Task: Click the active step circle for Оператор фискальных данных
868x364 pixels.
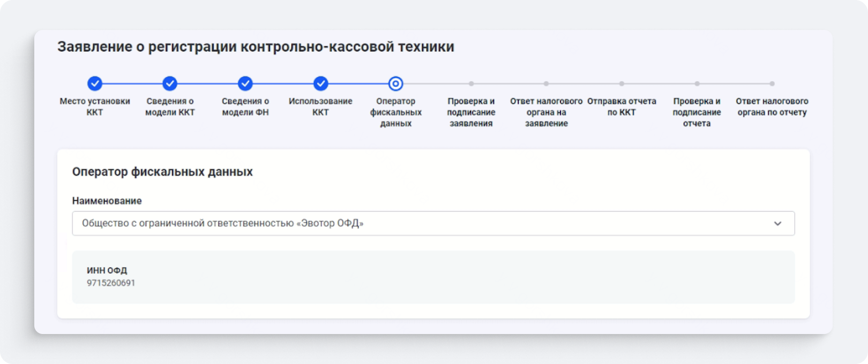Action: (395, 84)
